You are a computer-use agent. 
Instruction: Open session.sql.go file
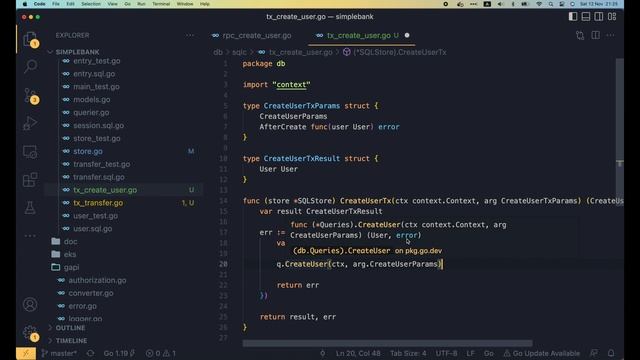(x=98, y=126)
